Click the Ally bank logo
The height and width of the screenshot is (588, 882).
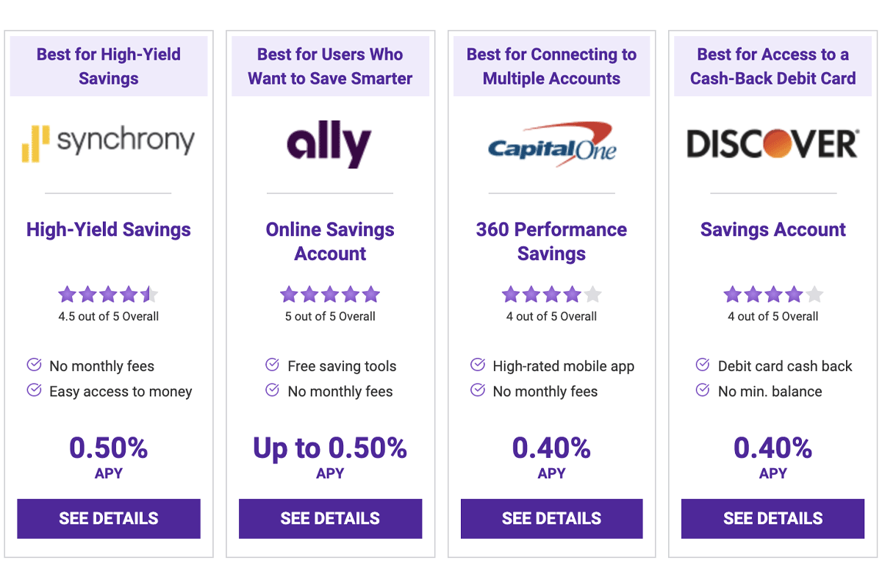329,146
